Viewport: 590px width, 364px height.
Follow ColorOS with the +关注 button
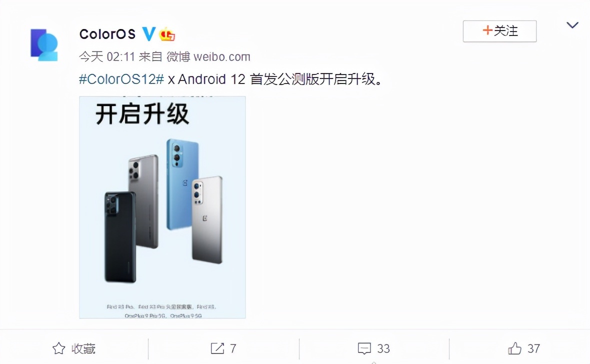[499, 31]
